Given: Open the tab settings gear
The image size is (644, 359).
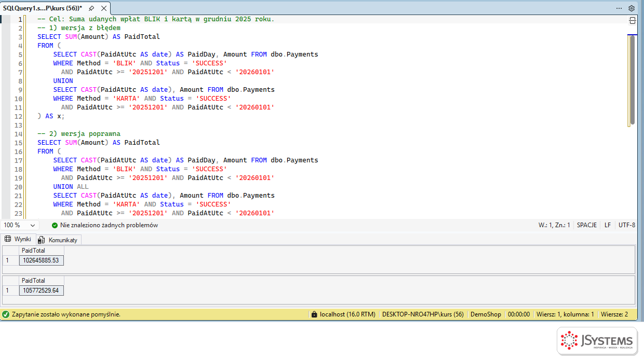Looking at the screenshot, I should (x=632, y=8).
